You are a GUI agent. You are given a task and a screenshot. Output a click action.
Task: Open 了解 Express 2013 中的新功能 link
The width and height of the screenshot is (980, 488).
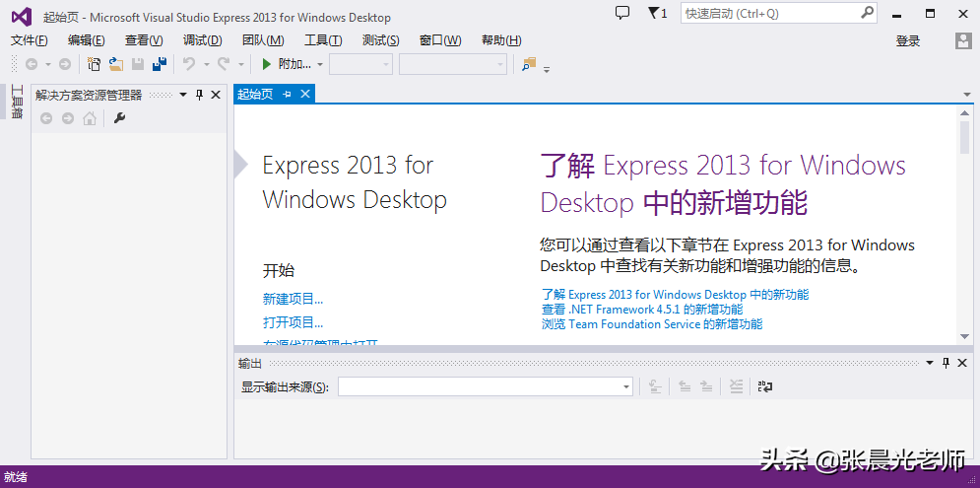point(675,294)
